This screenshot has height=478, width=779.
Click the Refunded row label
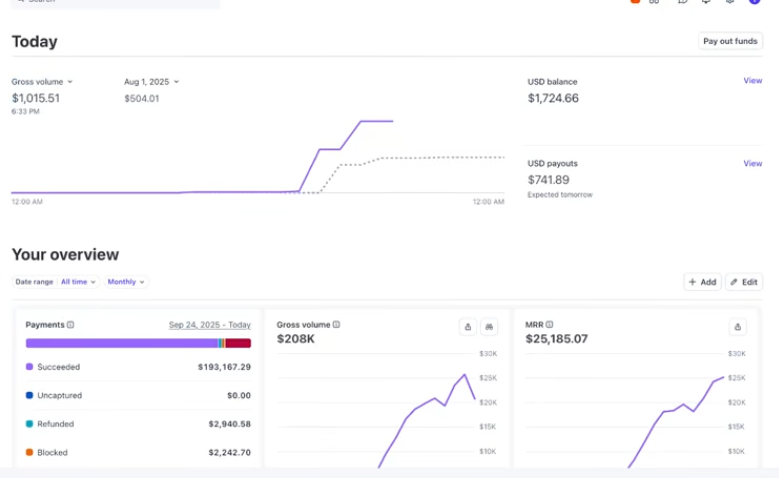click(x=56, y=424)
